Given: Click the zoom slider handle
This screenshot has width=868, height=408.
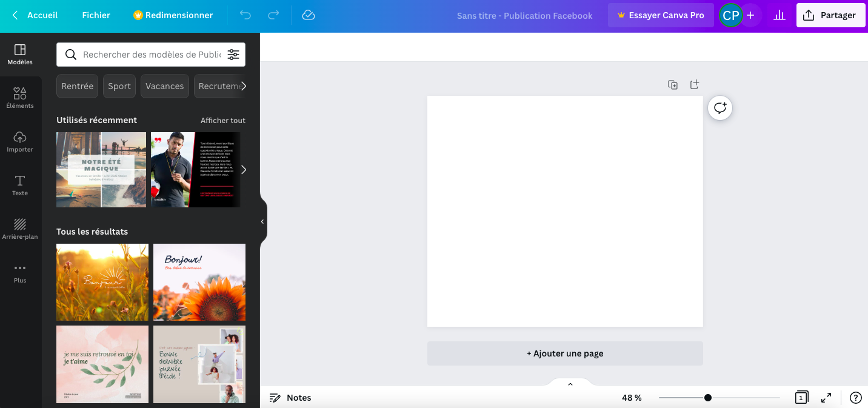Looking at the screenshot, I should [x=707, y=398].
